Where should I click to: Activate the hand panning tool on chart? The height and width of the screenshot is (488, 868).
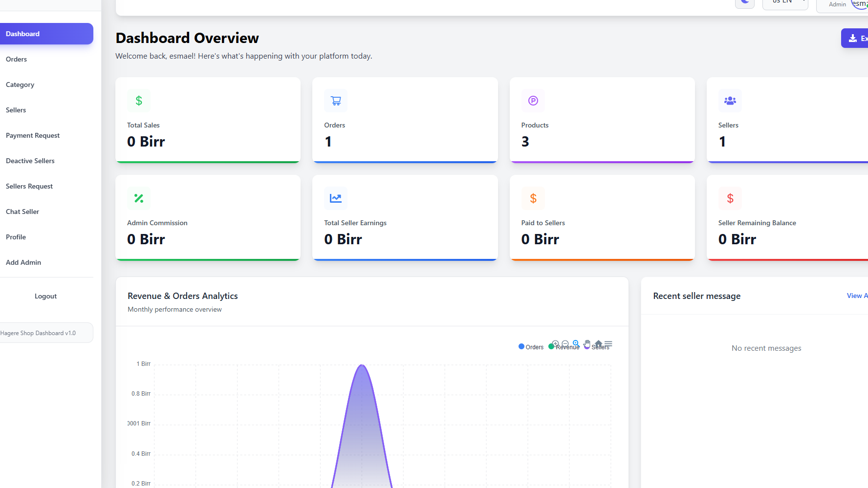587,343
